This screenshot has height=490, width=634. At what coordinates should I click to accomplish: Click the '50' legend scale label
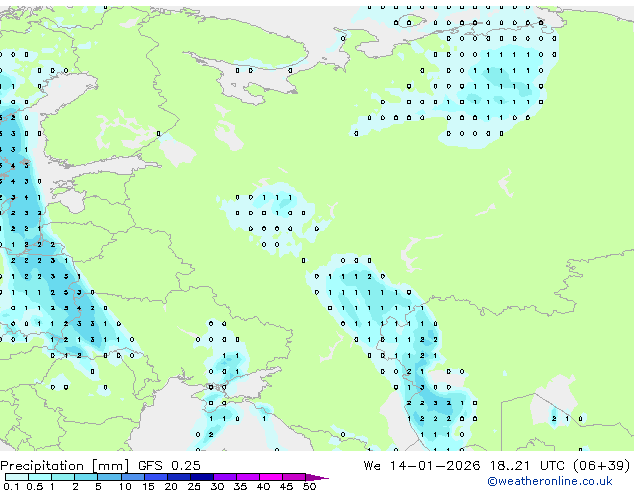(x=309, y=486)
